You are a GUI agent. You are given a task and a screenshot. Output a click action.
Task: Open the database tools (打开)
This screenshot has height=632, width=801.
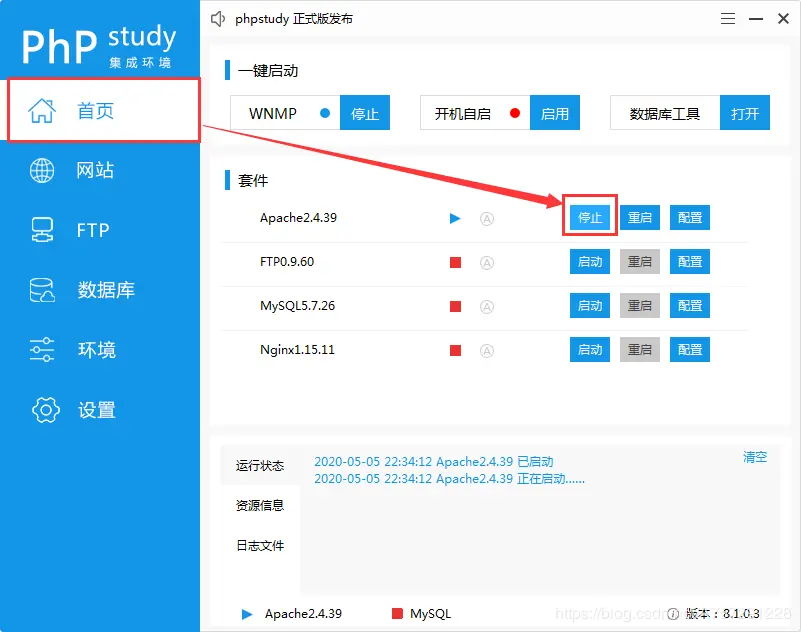745,112
